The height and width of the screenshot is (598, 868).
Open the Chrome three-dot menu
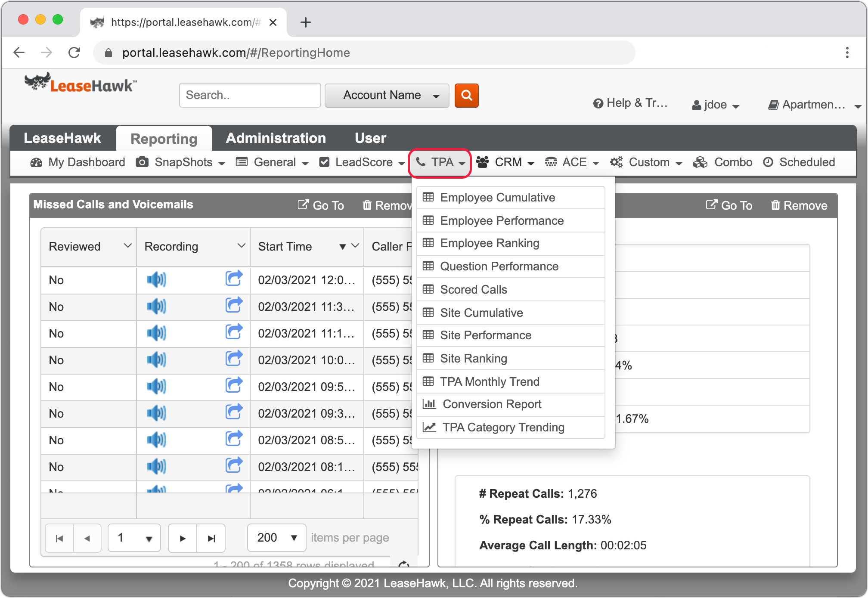[847, 53]
